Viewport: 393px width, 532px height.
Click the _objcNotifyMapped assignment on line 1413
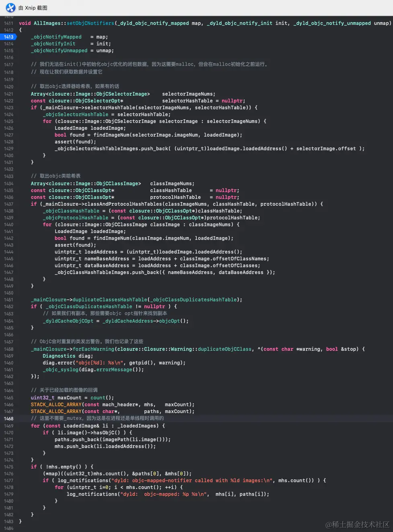click(x=69, y=37)
